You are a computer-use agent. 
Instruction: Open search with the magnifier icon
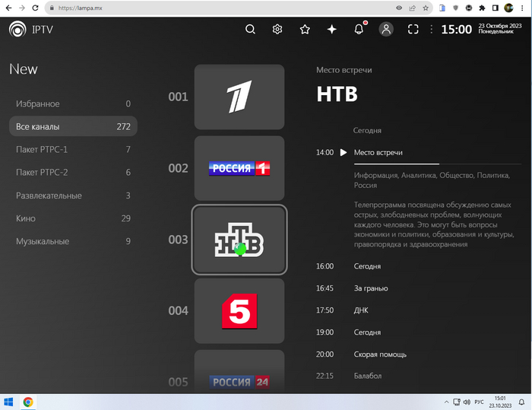250,30
